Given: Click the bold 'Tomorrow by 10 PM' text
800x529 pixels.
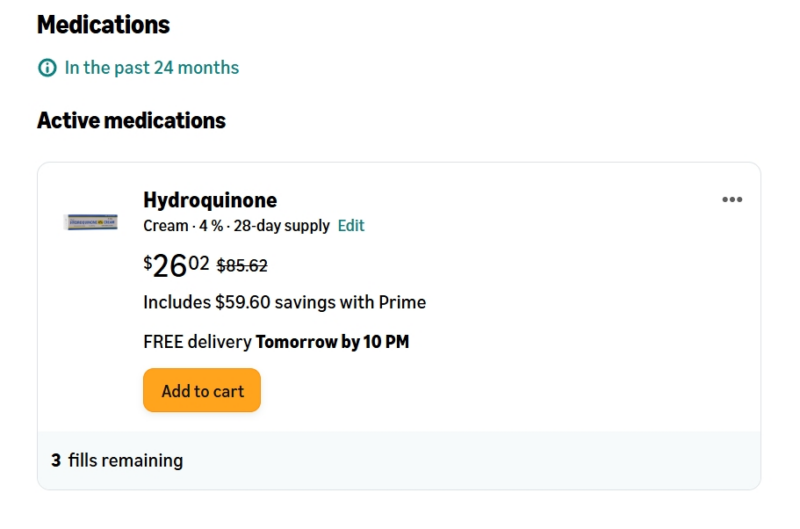Looking at the screenshot, I should 332,342.
